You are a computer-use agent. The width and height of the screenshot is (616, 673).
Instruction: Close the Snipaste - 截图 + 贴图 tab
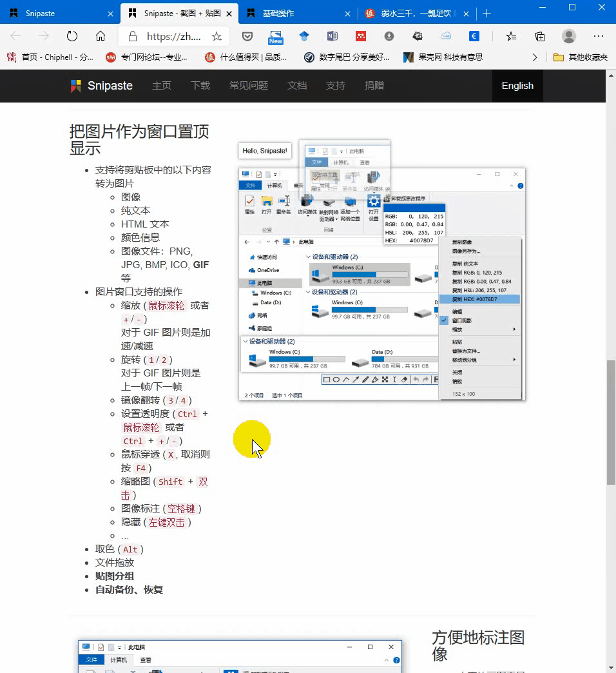tap(229, 14)
